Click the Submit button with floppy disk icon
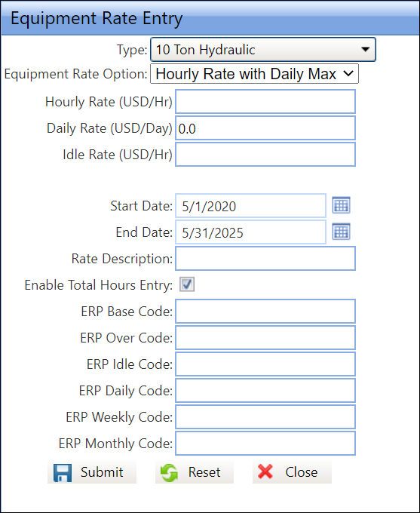This screenshot has width=420, height=513. click(91, 472)
